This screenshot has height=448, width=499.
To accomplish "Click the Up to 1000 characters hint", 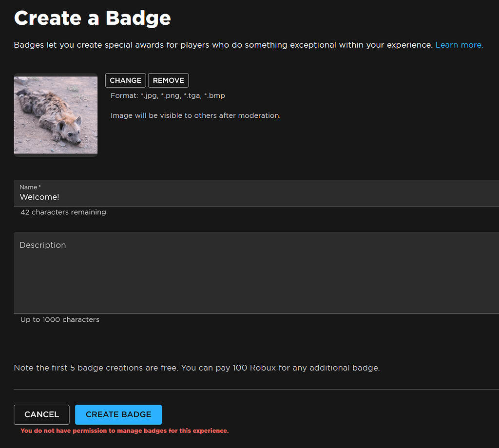I will point(59,319).
